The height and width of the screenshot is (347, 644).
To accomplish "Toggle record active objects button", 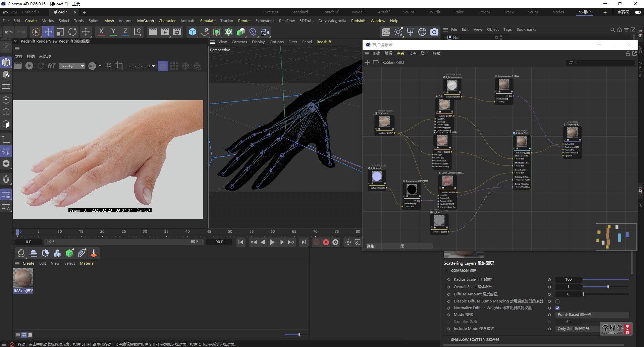I will [x=316, y=242].
